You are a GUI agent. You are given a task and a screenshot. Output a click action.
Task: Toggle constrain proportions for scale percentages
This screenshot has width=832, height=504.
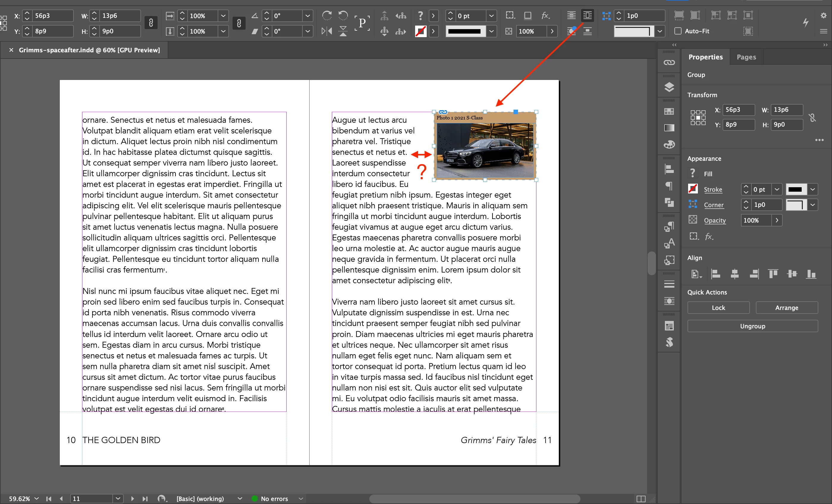pyautogui.click(x=239, y=23)
